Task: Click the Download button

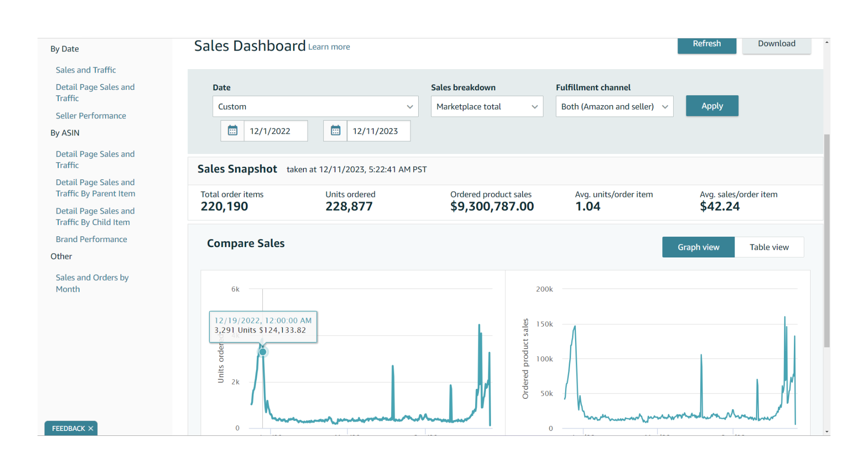Action: point(776,45)
